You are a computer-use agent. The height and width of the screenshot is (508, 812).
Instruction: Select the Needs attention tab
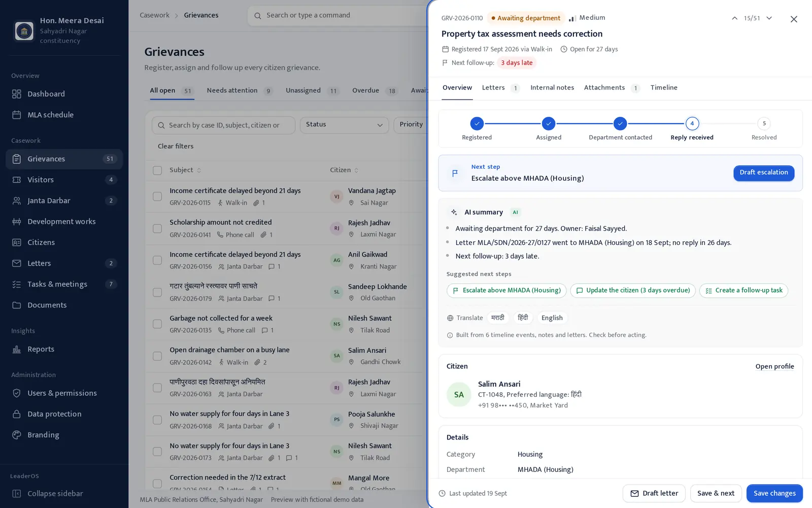pyautogui.click(x=240, y=90)
